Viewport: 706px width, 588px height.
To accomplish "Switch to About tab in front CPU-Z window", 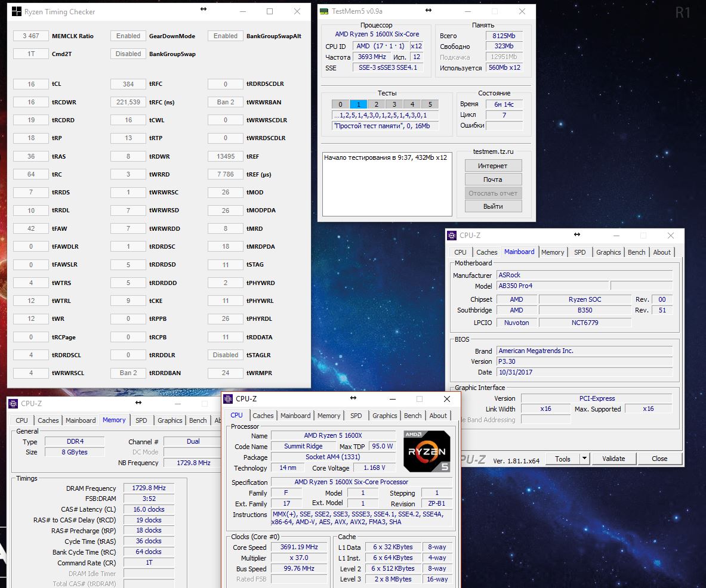I will click(x=438, y=416).
